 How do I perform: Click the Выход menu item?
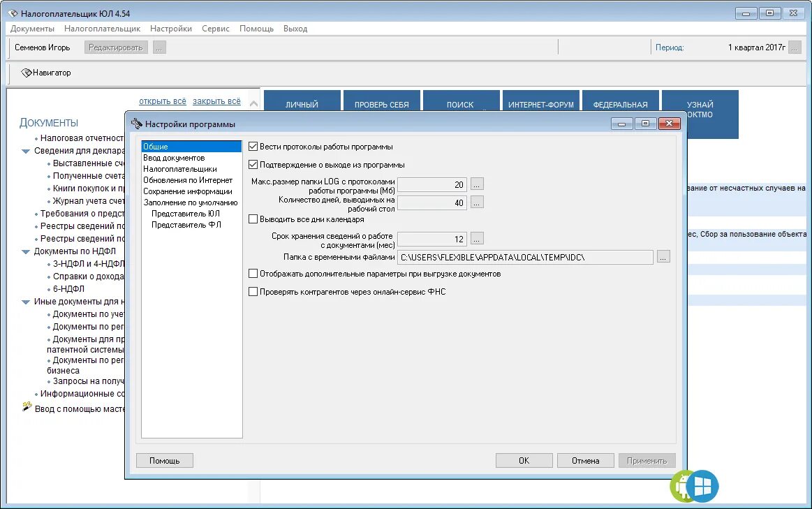tap(295, 29)
